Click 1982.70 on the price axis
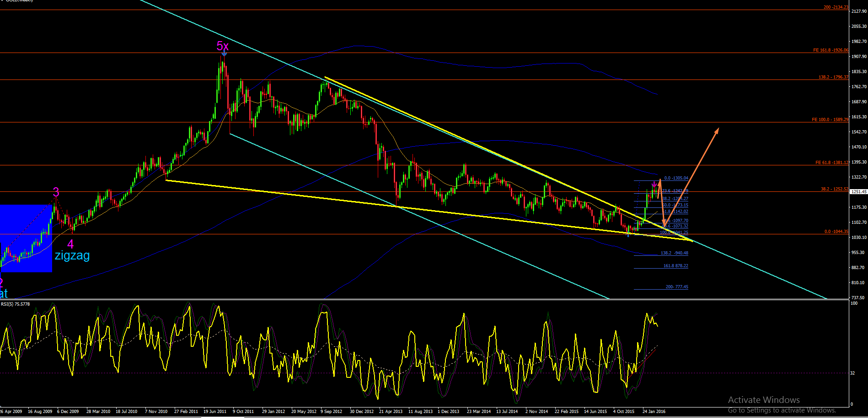 click(858, 42)
